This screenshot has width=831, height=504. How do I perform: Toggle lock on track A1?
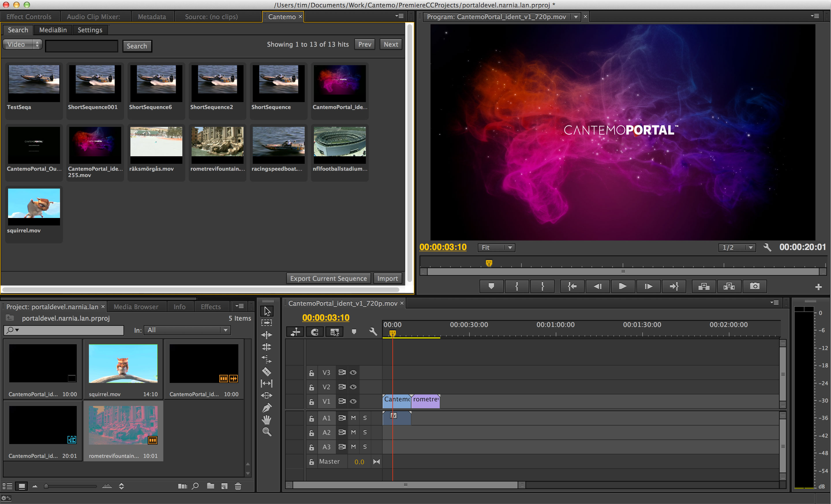pos(312,418)
